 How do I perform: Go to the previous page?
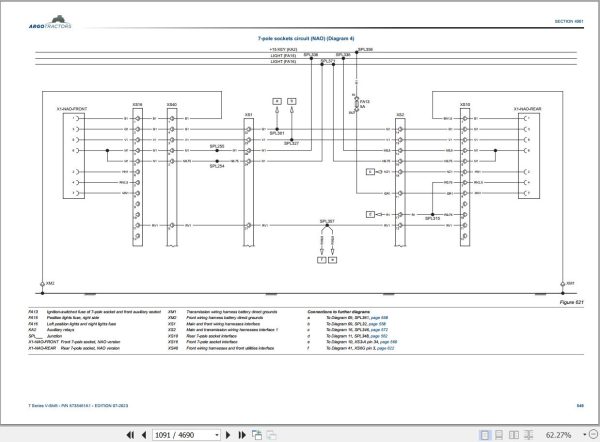[x=144, y=435]
